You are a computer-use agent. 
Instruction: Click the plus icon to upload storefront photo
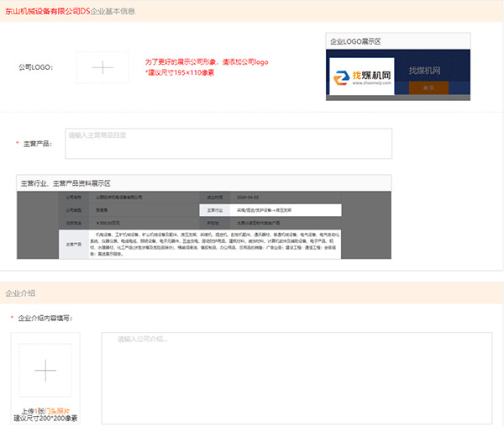click(45, 370)
